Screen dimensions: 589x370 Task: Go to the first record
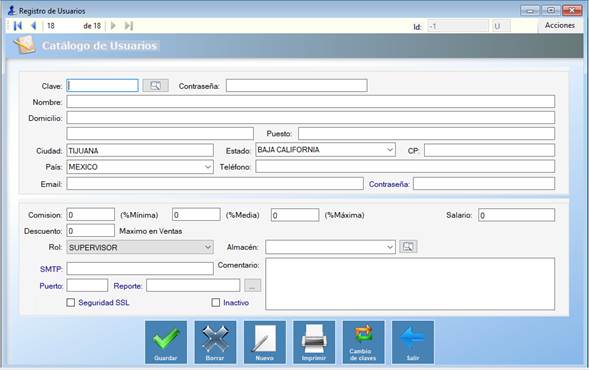point(18,26)
